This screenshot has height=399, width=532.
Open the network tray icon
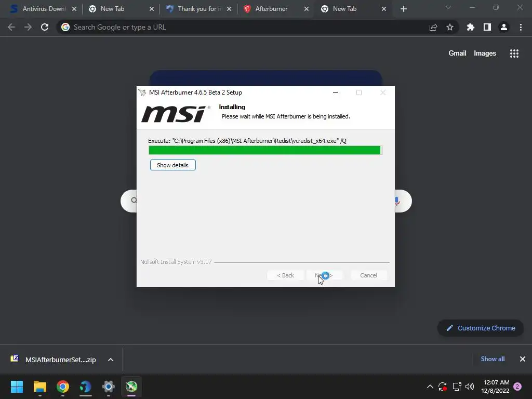point(457,387)
